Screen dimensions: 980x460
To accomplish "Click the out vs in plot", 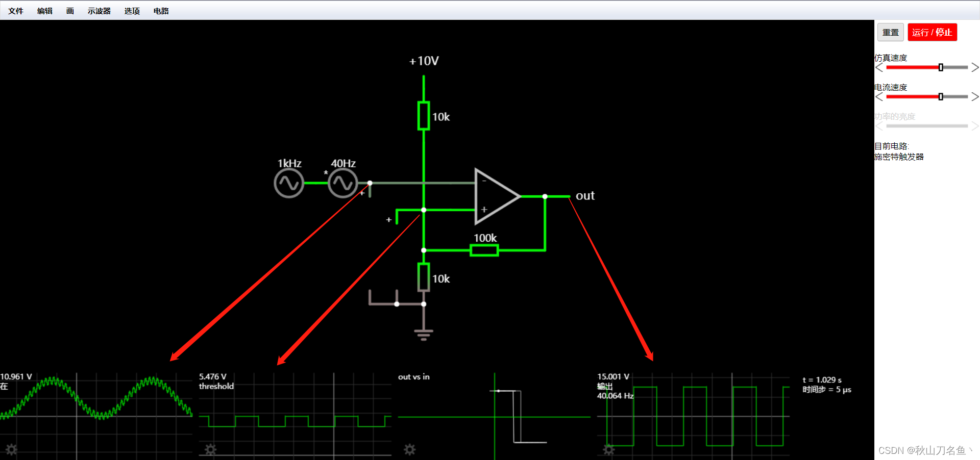I will pyautogui.click(x=494, y=416).
